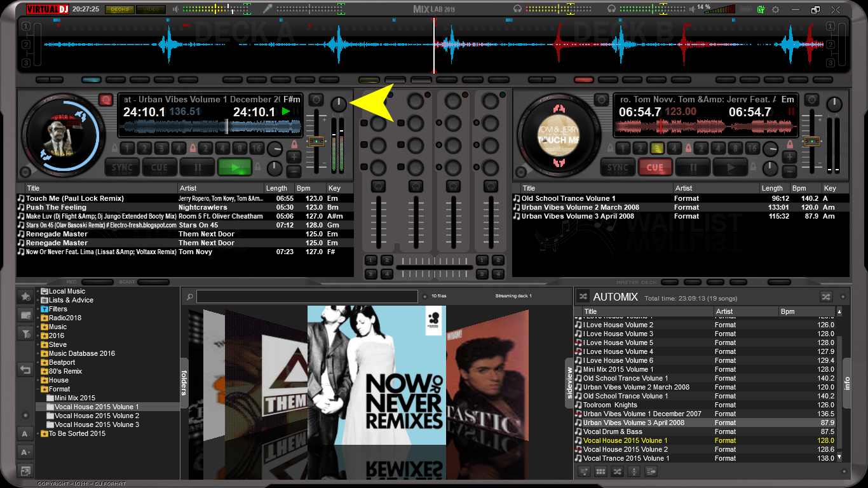Switch to VIDEO view tab
Screen dimensions: 868x488
tap(151, 10)
